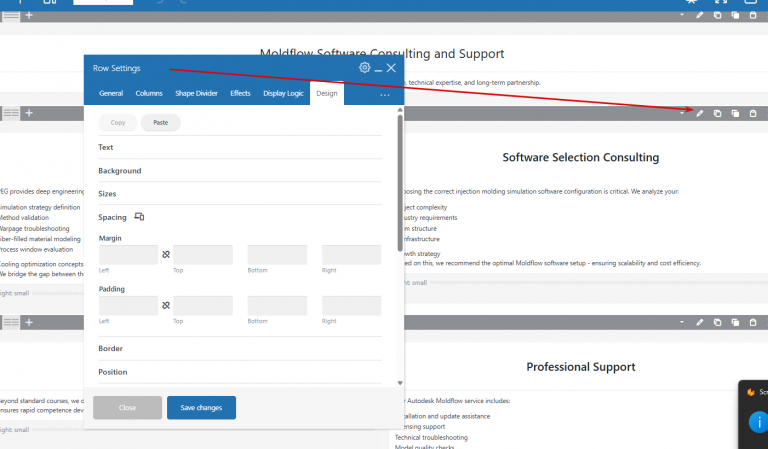Open dropdown caret on Professional Support row
Viewport: 768px width, 449px height.
click(x=682, y=322)
